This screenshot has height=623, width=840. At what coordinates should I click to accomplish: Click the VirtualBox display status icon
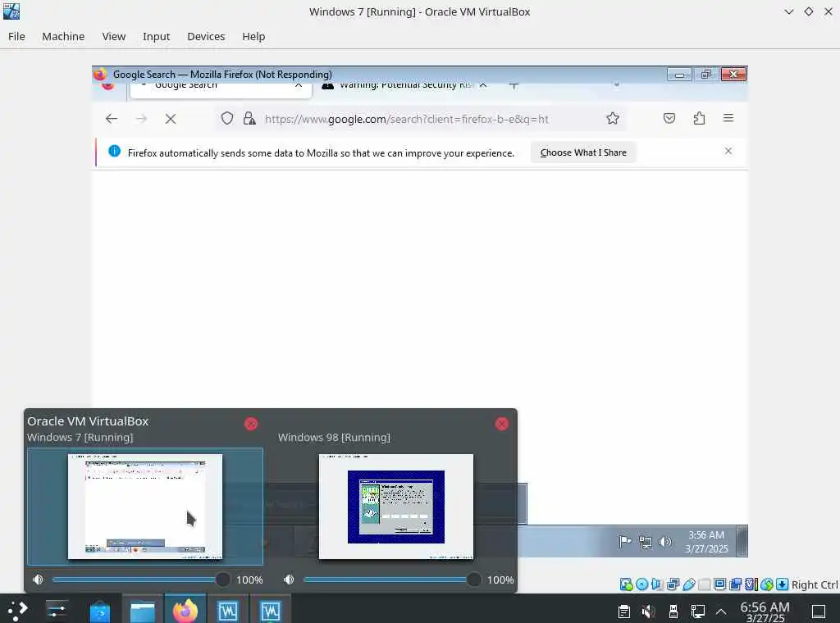720,584
